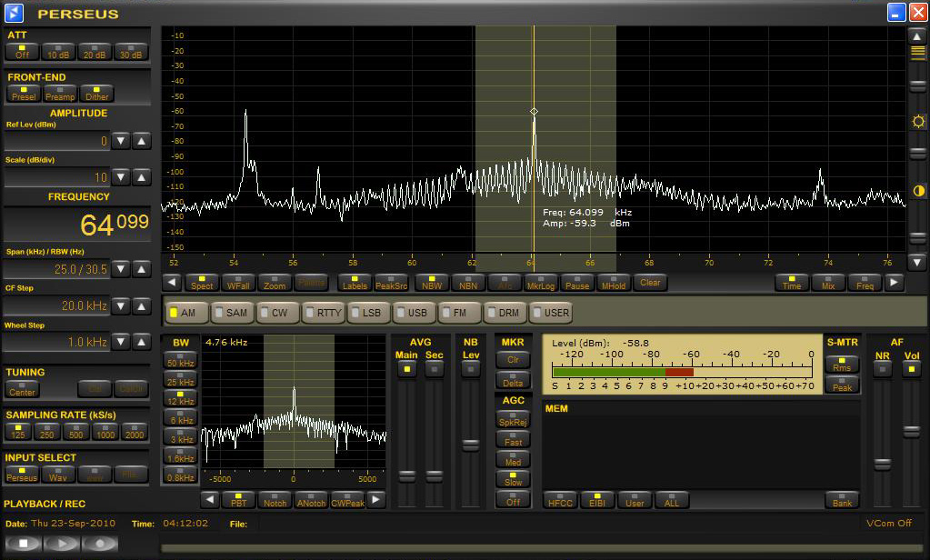The width and height of the screenshot is (930, 560).
Task: Switch to the WFall display view
Action: pyautogui.click(x=238, y=283)
